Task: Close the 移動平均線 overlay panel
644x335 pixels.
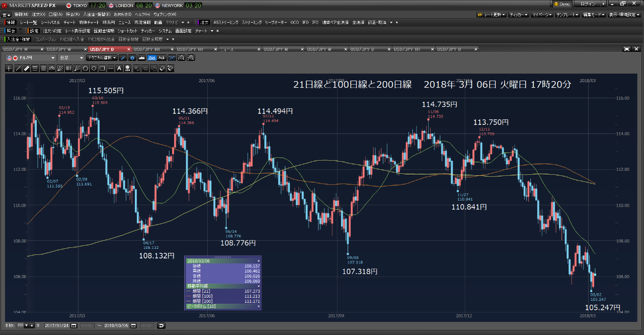Action: point(260,286)
